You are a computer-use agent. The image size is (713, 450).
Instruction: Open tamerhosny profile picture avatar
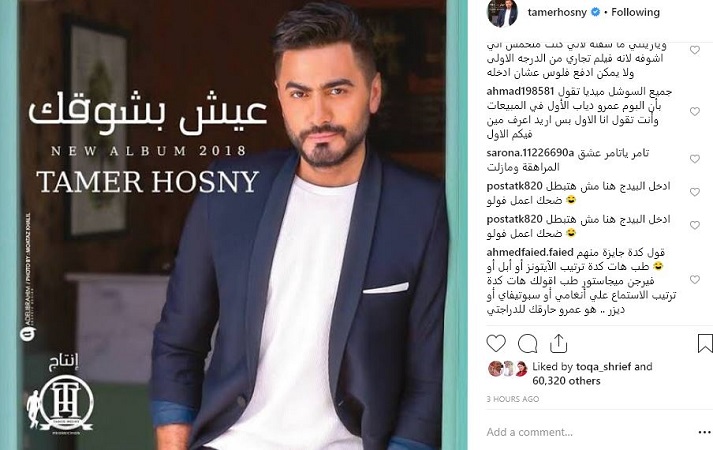[x=502, y=13]
